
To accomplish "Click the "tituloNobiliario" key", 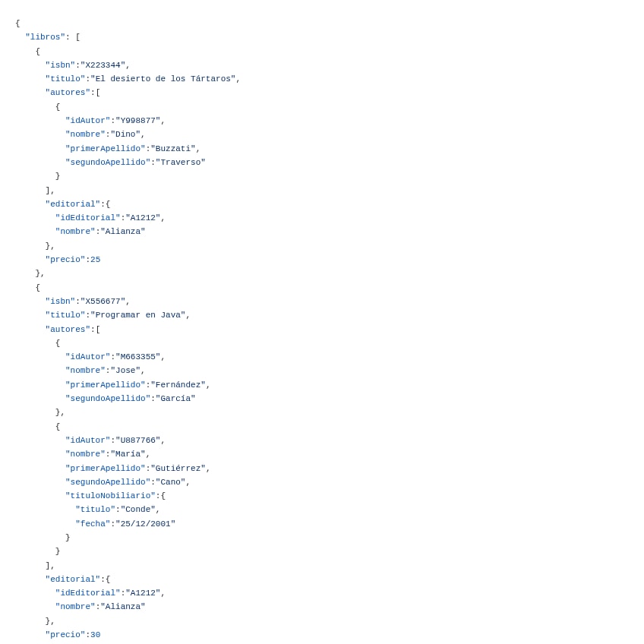I will point(110,496).
